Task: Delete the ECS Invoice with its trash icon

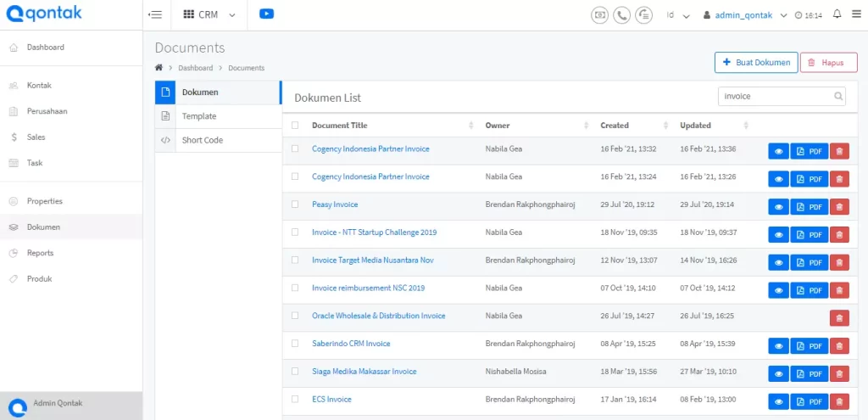Action: point(839,401)
